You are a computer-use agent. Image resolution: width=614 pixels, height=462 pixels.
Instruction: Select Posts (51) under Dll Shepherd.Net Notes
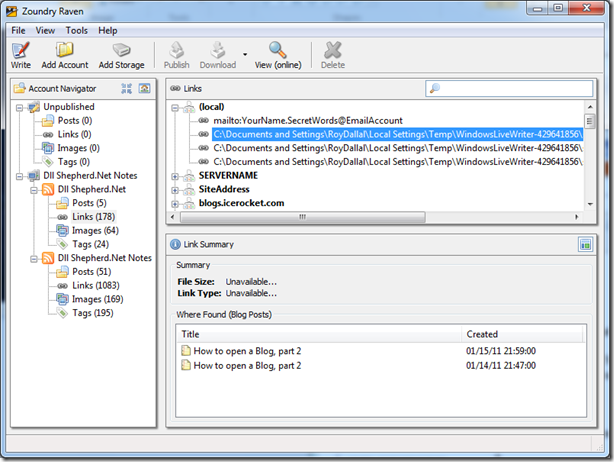click(x=91, y=271)
